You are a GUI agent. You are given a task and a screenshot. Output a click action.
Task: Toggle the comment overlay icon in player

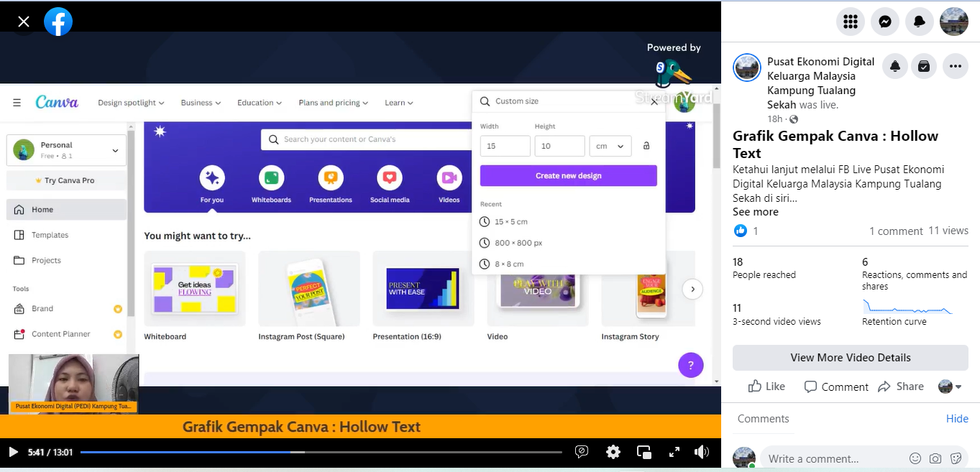(582, 452)
